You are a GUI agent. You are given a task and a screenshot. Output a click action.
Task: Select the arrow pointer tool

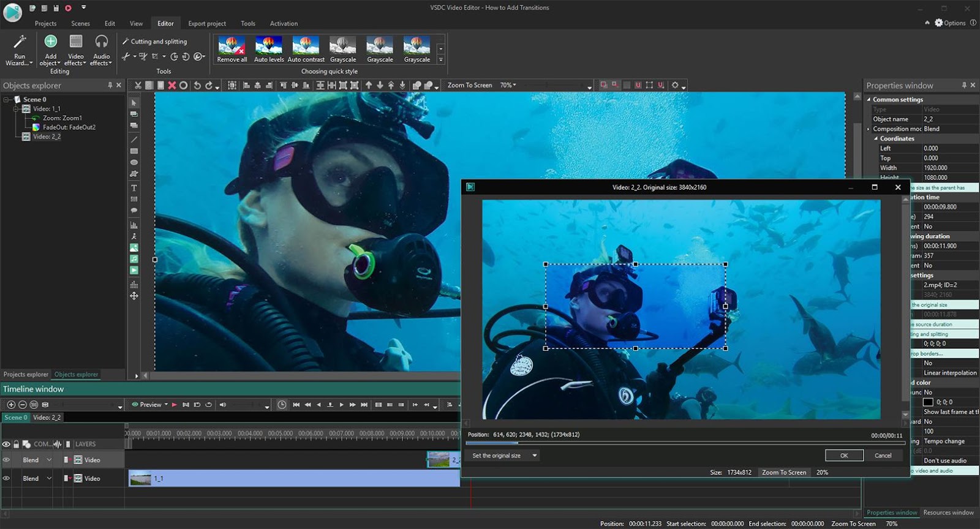134,103
